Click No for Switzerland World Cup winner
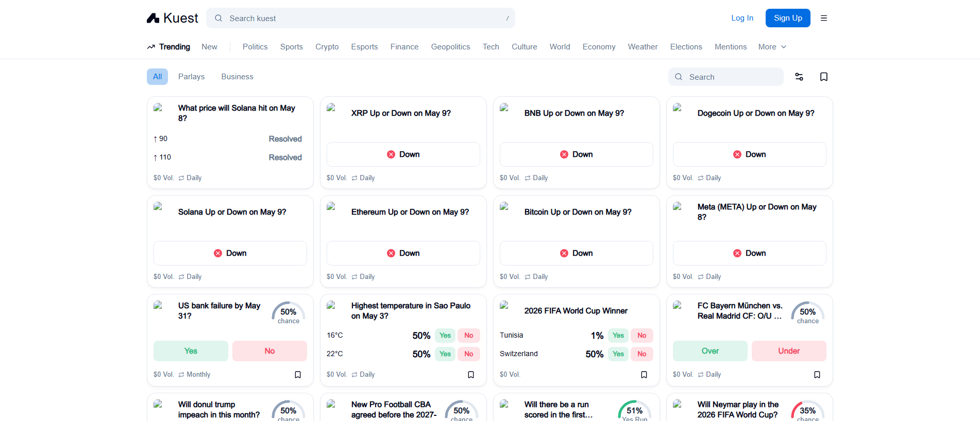Viewport: 980px width, 421px height. (x=642, y=354)
